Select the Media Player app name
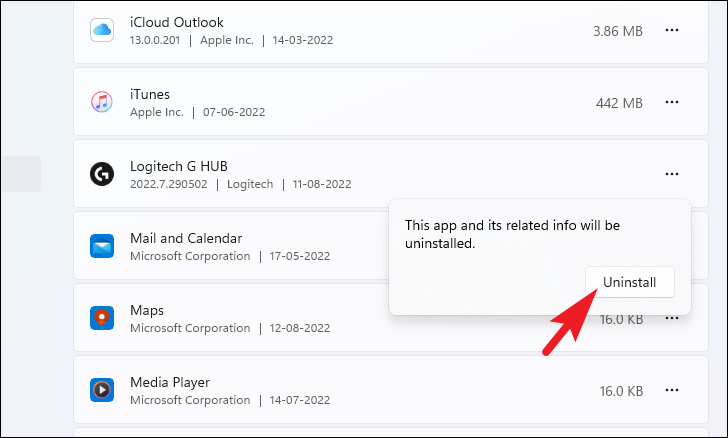Viewport: 728px width, 438px height. point(170,382)
